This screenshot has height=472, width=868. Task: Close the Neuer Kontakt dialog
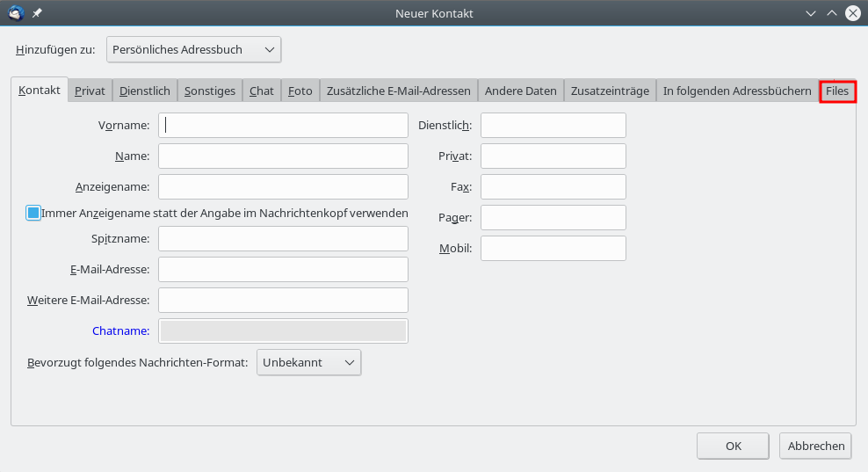852,13
